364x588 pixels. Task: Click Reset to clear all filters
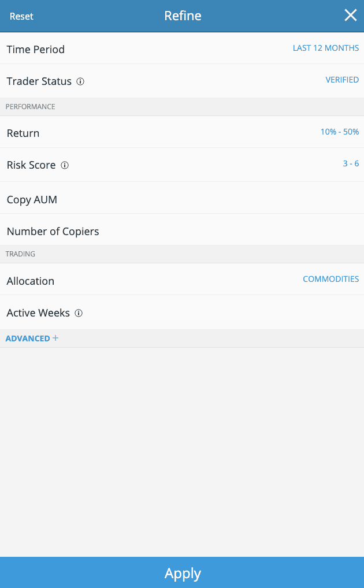coord(21,16)
